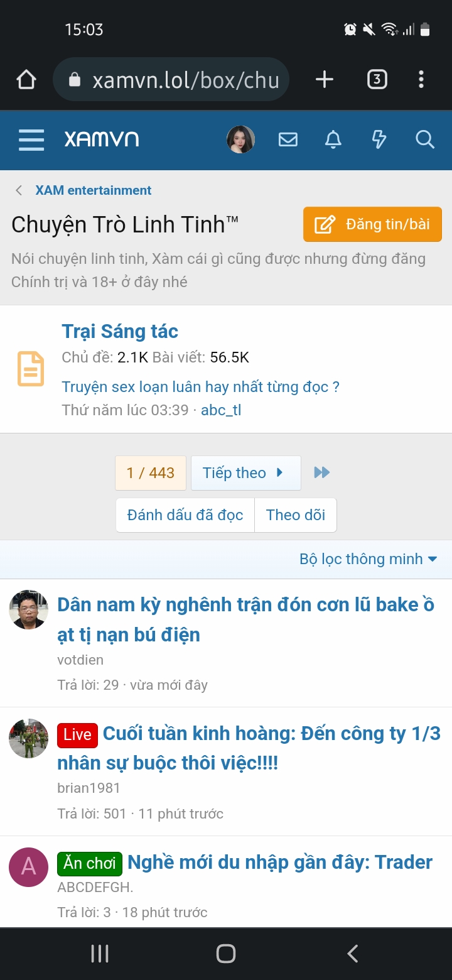This screenshot has height=980, width=452.
Task: Go back to XAM entertainment breadcrumb
Action: (93, 190)
